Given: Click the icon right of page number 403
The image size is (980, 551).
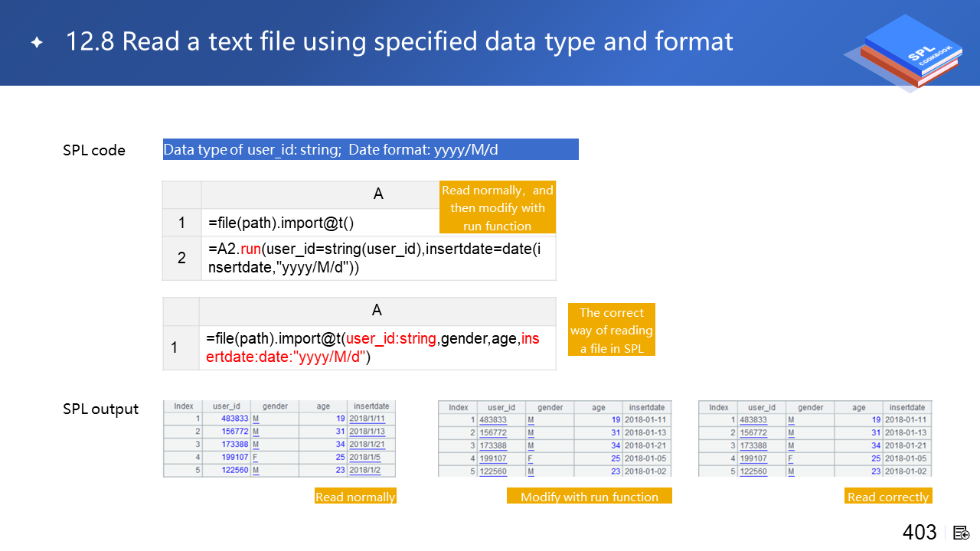Looking at the screenshot, I should 962,533.
